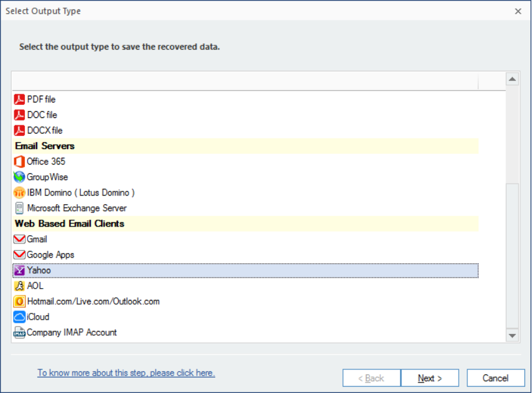Choose 'GroupWise' as output
This screenshot has width=532, height=393.
(x=47, y=177)
